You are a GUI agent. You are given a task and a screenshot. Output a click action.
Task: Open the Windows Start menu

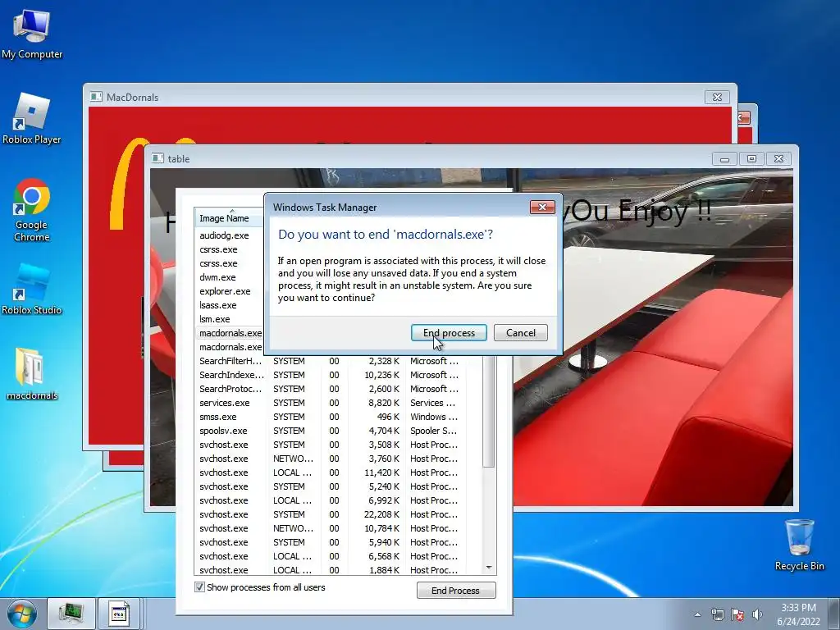[22, 614]
